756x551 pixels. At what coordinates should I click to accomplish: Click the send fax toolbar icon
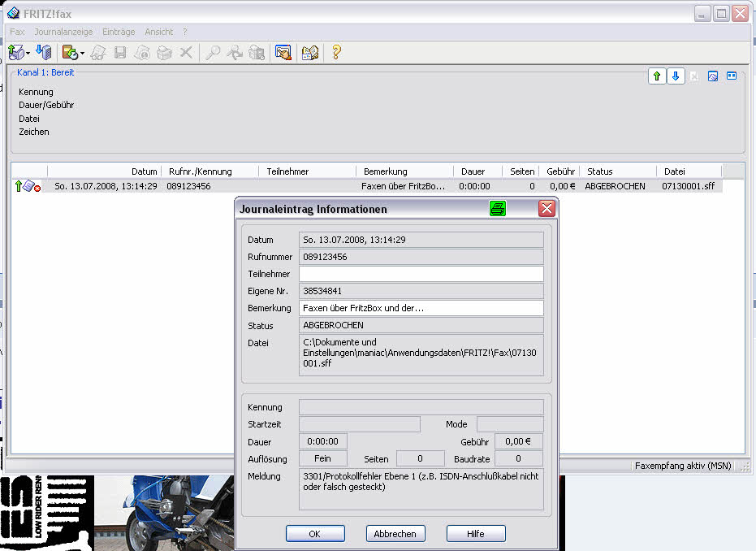pos(16,52)
